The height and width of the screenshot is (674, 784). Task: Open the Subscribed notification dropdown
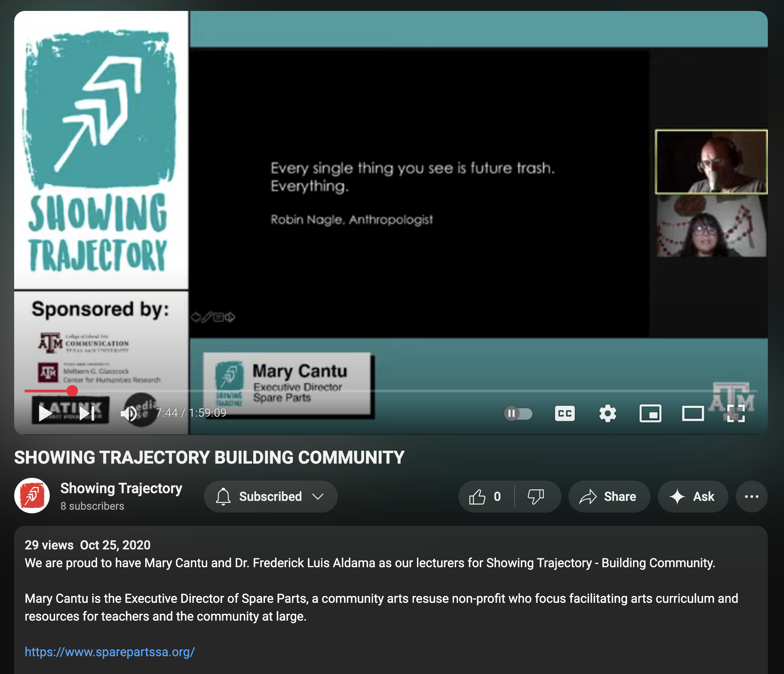coord(271,497)
